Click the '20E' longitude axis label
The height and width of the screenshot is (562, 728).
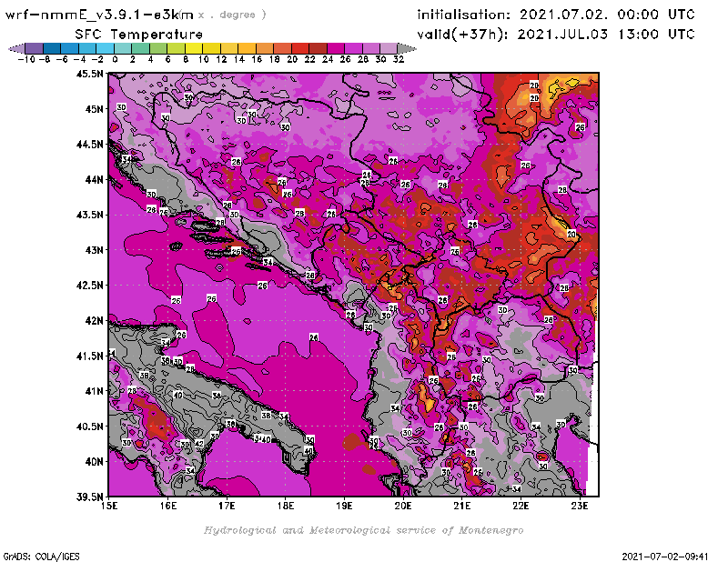403,506
